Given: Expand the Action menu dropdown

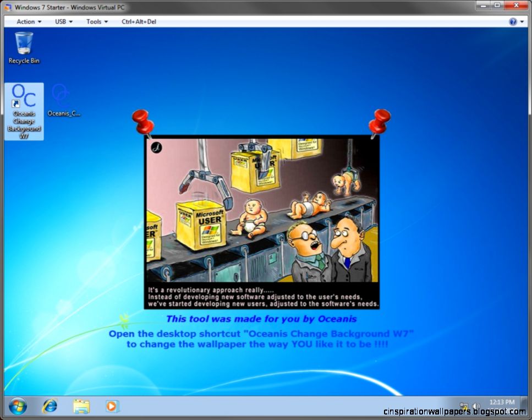Looking at the screenshot, I should (x=40, y=21).
